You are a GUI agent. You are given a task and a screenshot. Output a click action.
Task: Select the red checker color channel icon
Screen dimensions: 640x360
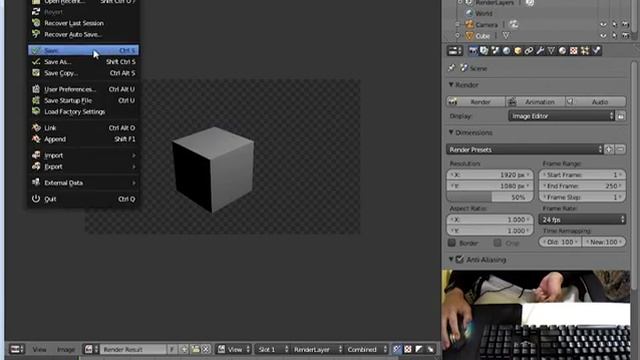pos(408,349)
